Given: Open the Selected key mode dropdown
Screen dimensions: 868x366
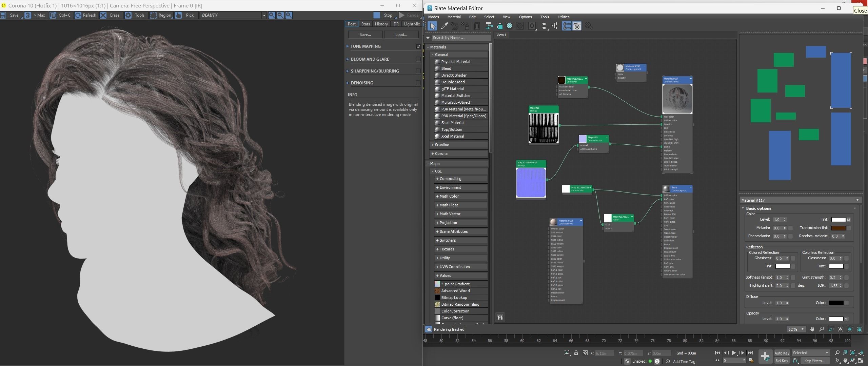Looking at the screenshot, I should coord(810,353).
